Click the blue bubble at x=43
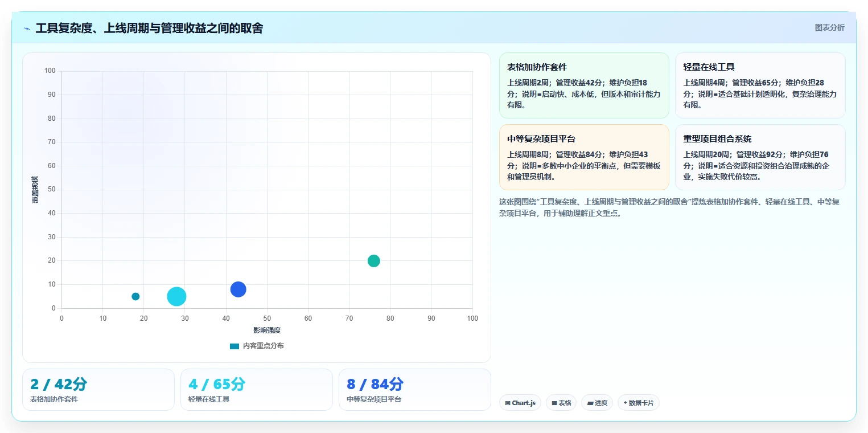The height and width of the screenshot is (433, 868). tap(238, 289)
